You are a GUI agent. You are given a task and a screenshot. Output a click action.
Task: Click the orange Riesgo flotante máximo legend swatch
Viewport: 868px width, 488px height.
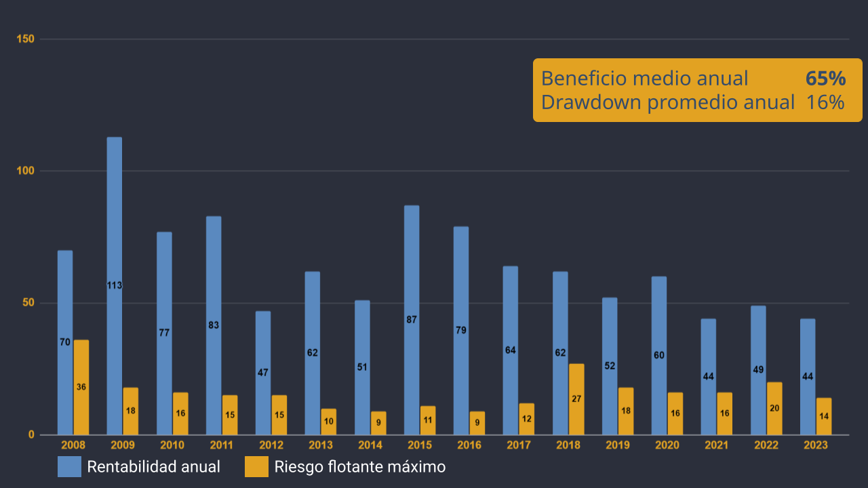tap(256, 466)
